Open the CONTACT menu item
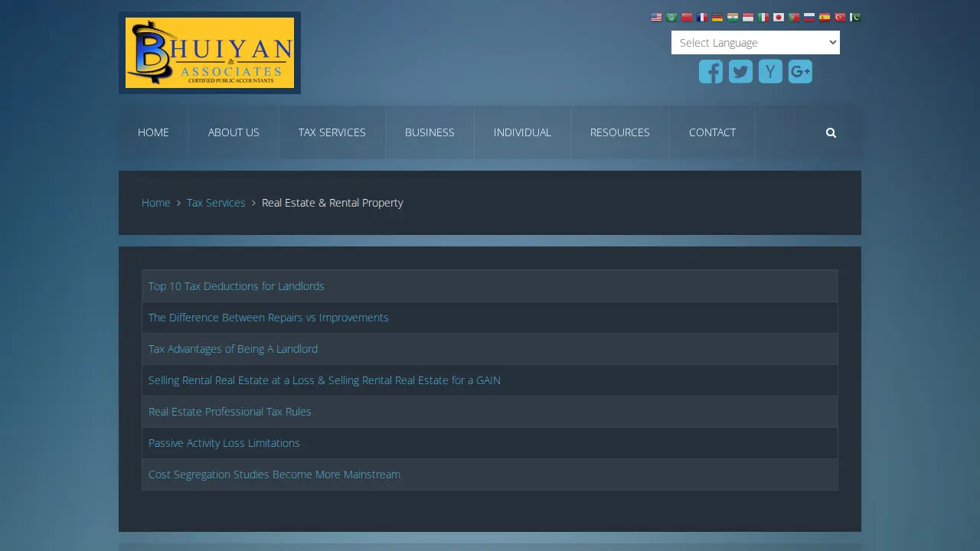Screen dimensions: 980x551 point(712,132)
